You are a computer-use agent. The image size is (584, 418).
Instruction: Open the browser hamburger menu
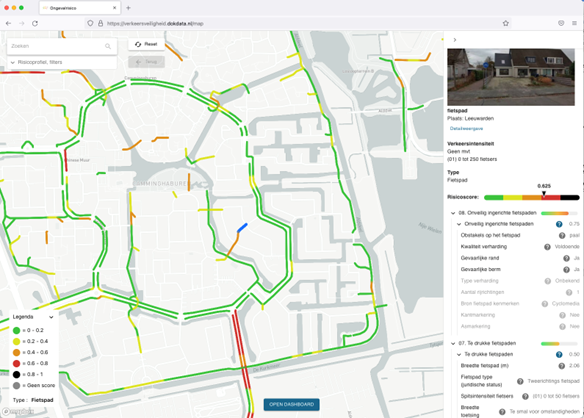point(574,23)
